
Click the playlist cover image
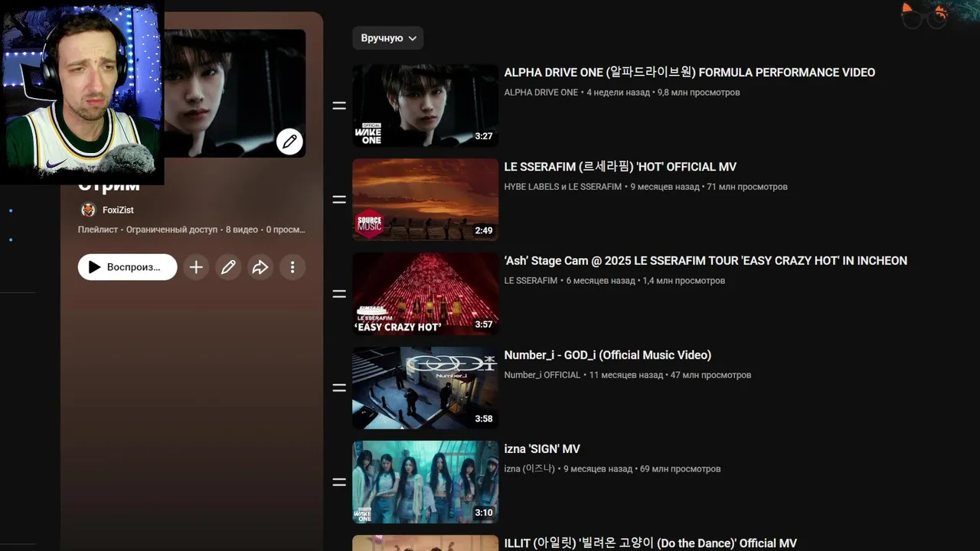point(234,93)
